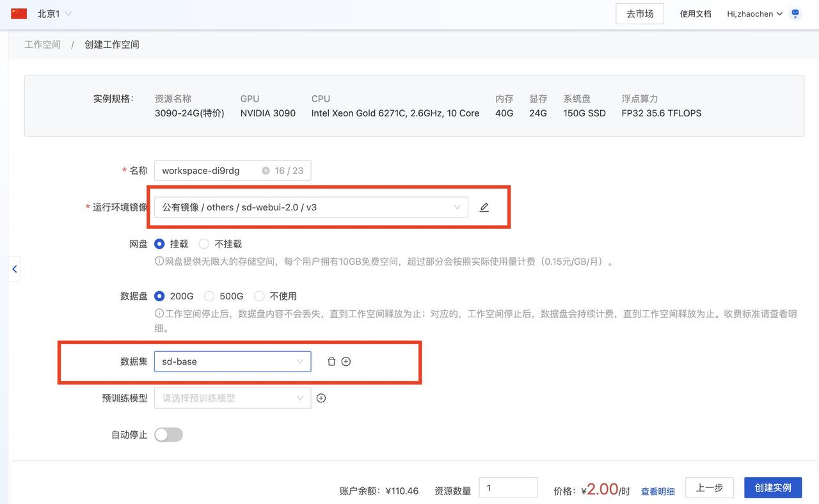Viewport: 819px width, 504px height.
Task: Click the 创建实例 button
Action: pyautogui.click(x=773, y=487)
